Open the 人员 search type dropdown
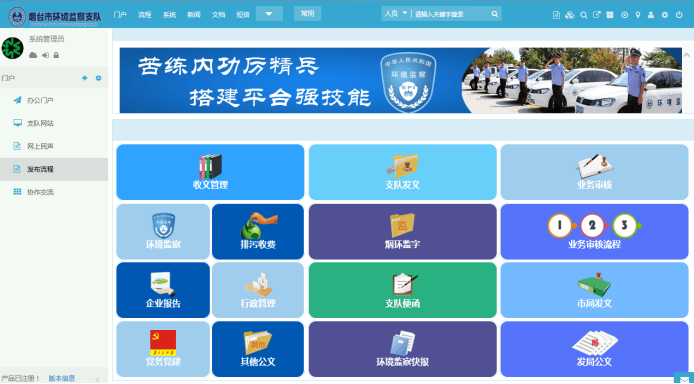694x384 pixels. [396, 14]
